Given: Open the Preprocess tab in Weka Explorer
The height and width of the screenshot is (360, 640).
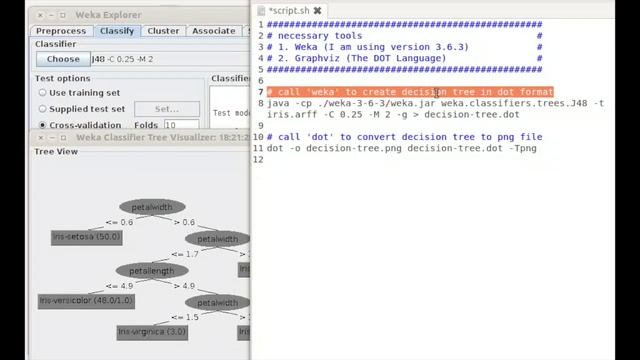Looking at the screenshot, I should (x=61, y=31).
